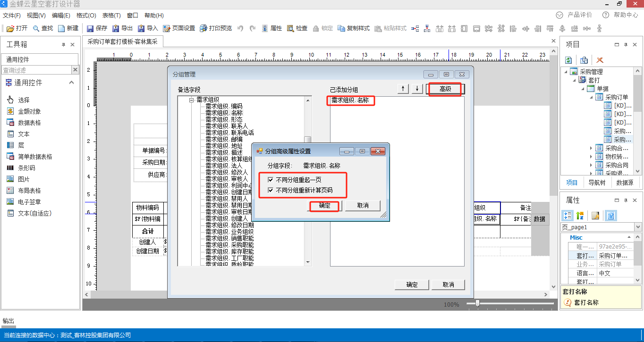The height and width of the screenshot is (342, 644).
Task: Move group up with the up-arrow button
Action: pyautogui.click(x=403, y=89)
